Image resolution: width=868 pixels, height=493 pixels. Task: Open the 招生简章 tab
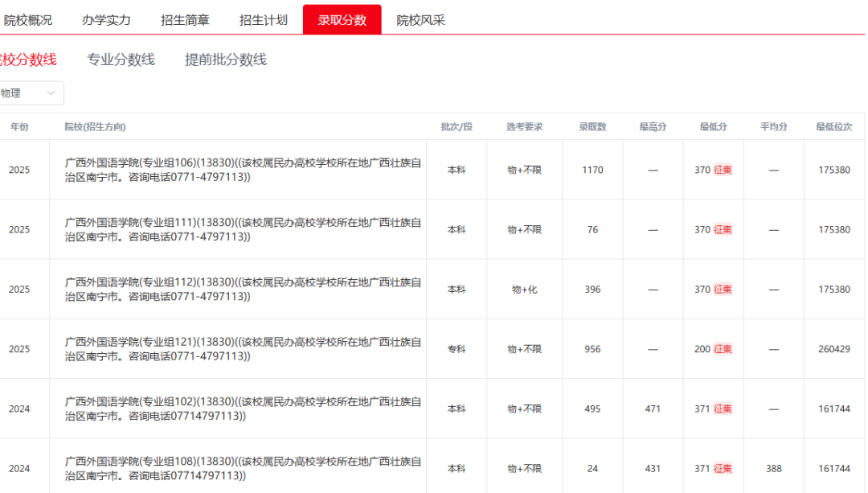pos(185,20)
